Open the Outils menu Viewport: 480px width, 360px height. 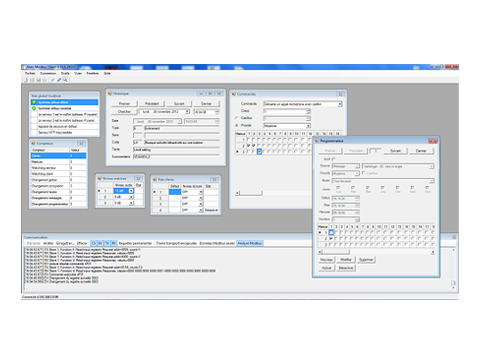point(65,73)
